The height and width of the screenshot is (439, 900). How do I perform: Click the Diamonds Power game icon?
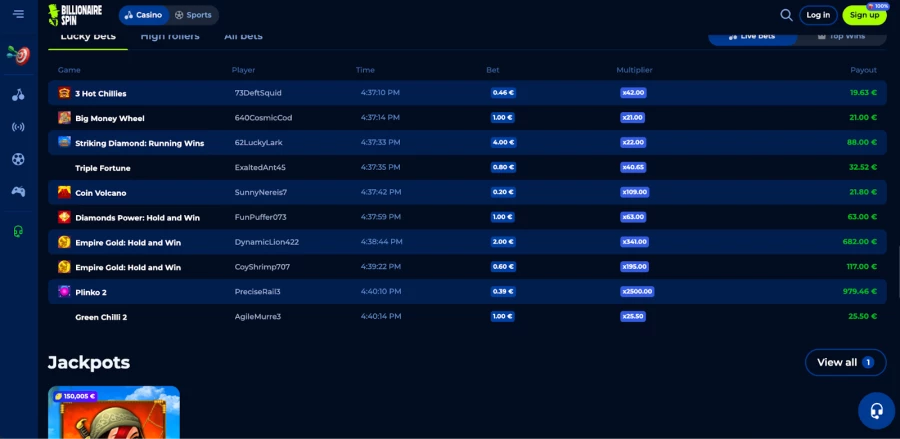point(64,217)
